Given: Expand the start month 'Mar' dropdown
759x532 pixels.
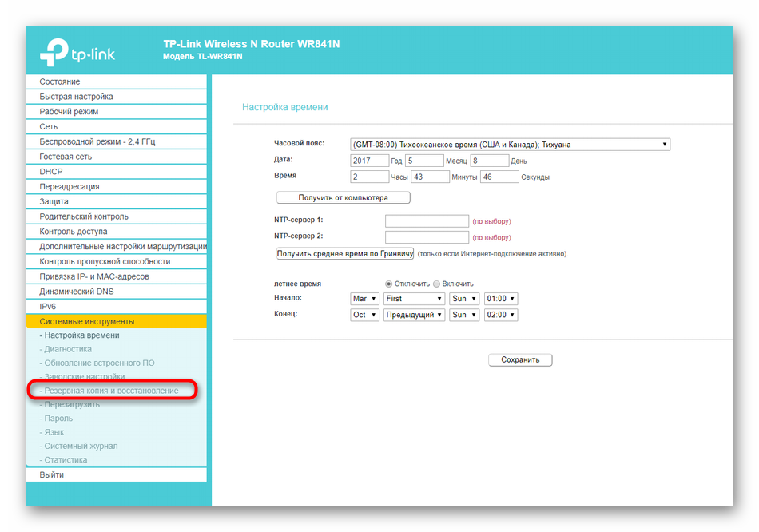Looking at the screenshot, I should (364, 299).
